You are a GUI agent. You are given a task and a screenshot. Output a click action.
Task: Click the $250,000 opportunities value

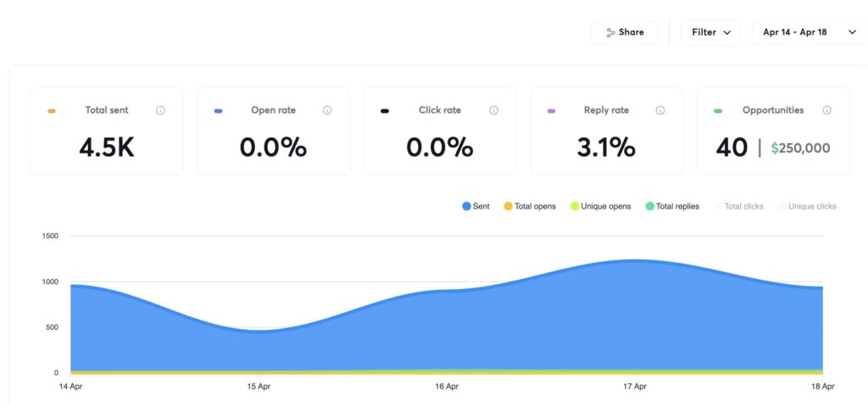tap(800, 148)
